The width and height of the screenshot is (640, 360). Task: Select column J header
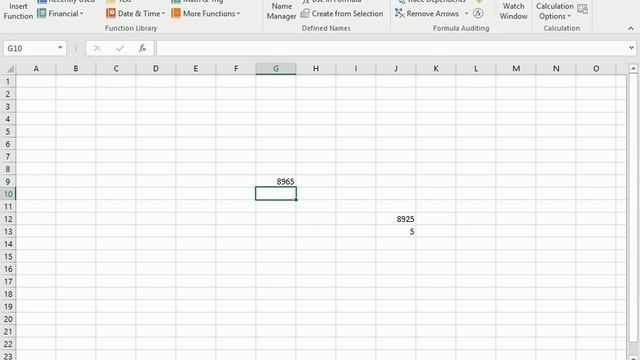coord(396,69)
